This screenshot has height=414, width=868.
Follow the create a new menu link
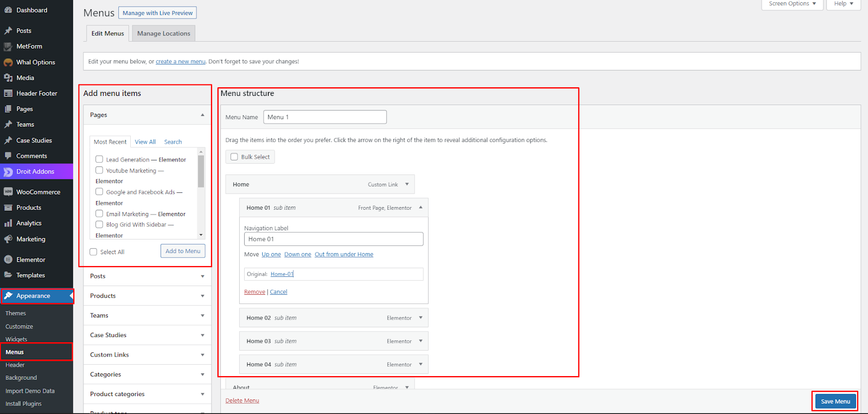181,62
